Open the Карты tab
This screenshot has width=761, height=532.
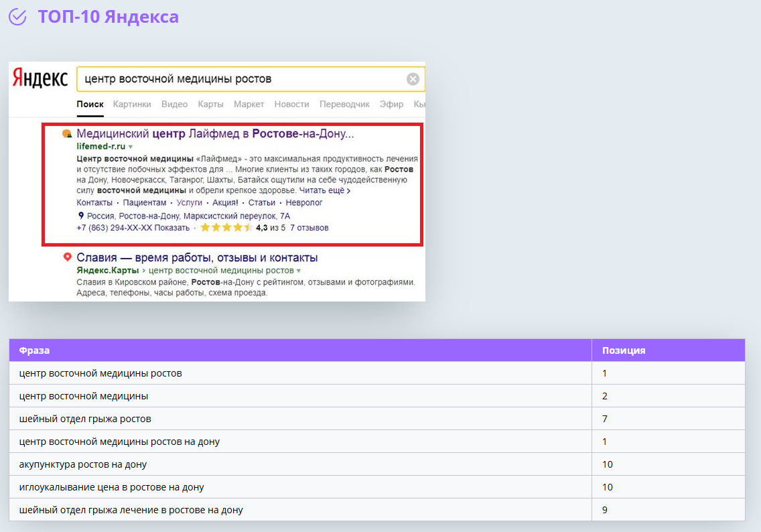pos(210,104)
